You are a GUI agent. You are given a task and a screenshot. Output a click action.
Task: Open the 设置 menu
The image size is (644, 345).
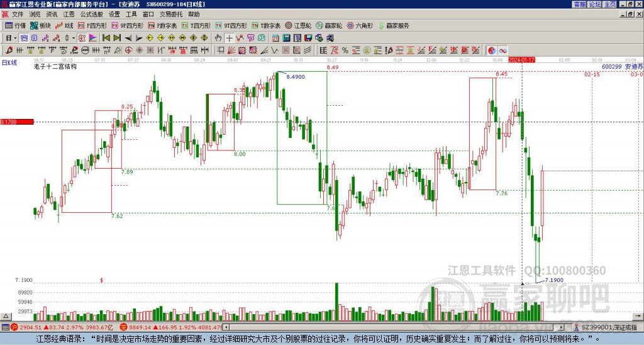click(x=114, y=14)
